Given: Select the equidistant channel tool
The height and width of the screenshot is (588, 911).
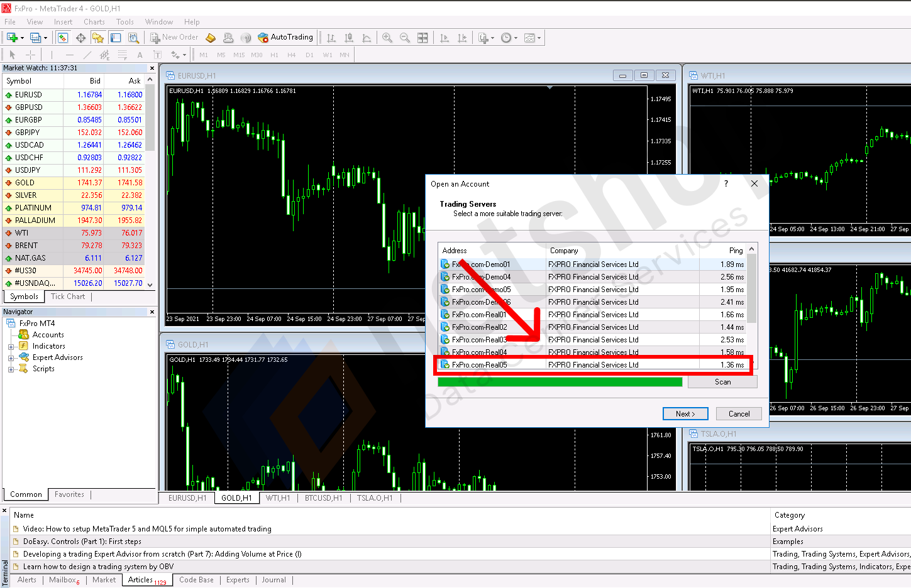Looking at the screenshot, I should pos(104,55).
